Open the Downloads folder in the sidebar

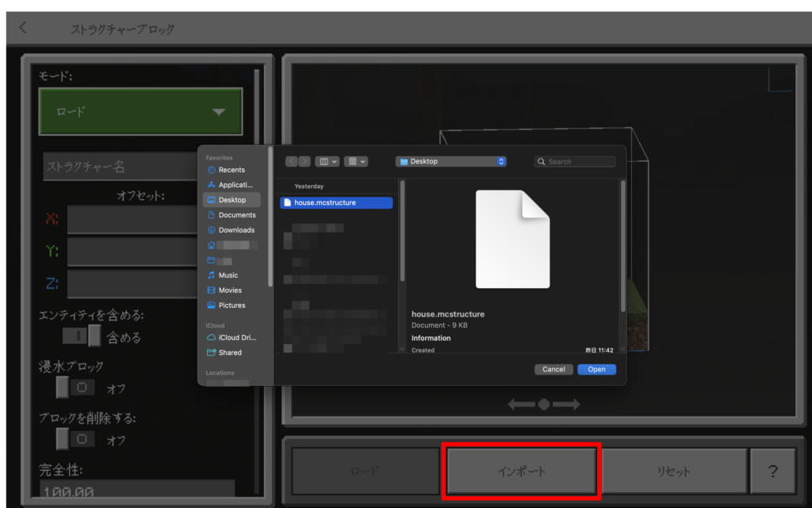[x=236, y=230]
